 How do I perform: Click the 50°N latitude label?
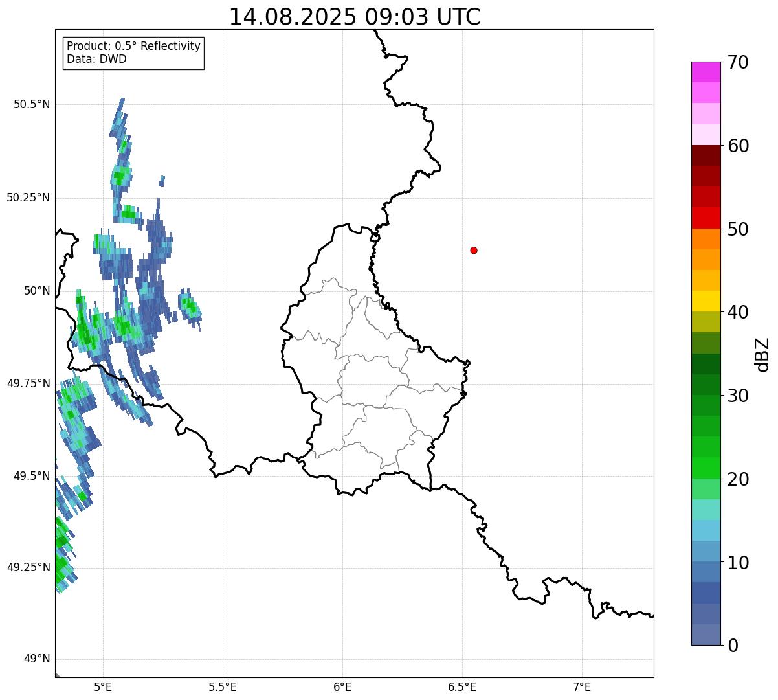pyautogui.click(x=36, y=291)
